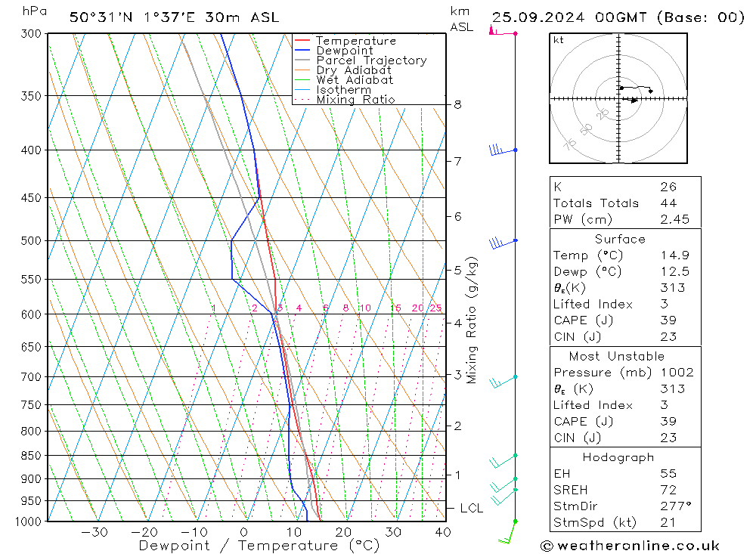This screenshot has width=756, height=554.
Task: Click the 75 ring label in hodograph
Action: pos(570,143)
